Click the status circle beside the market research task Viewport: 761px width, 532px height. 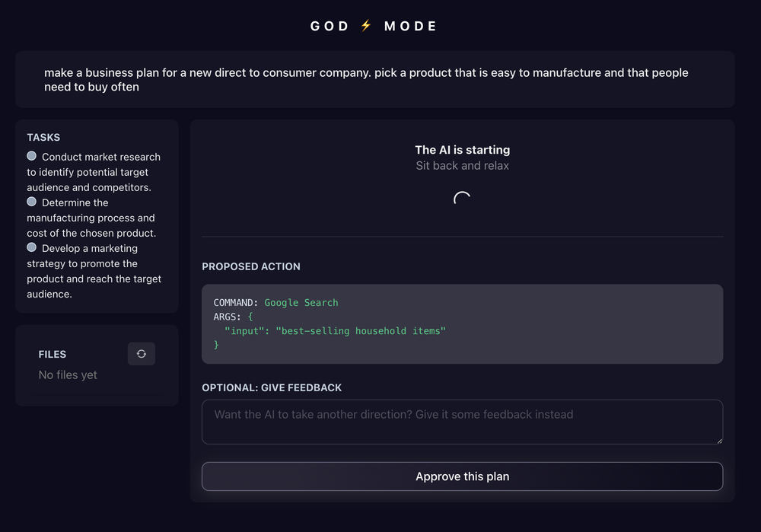(31, 155)
